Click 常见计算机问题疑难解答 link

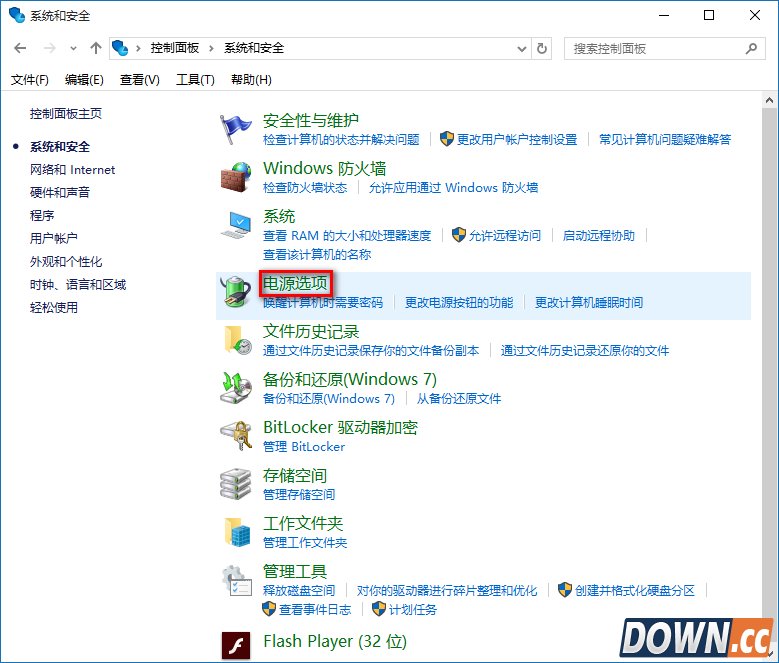665,140
